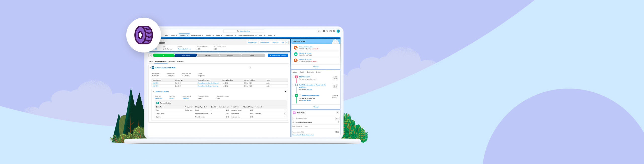This screenshot has height=164, width=644.
Task: Select the Approved stage in path
Action: [x=230, y=55]
